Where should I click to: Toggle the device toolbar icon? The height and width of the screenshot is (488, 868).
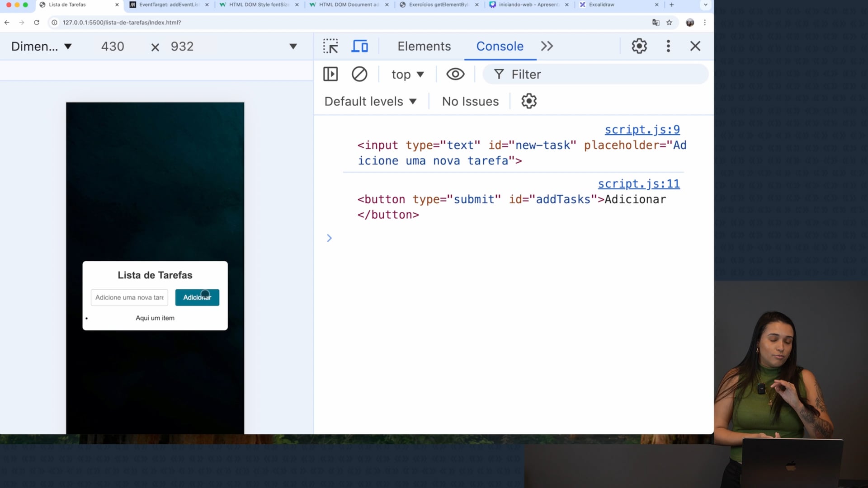pyautogui.click(x=360, y=46)
